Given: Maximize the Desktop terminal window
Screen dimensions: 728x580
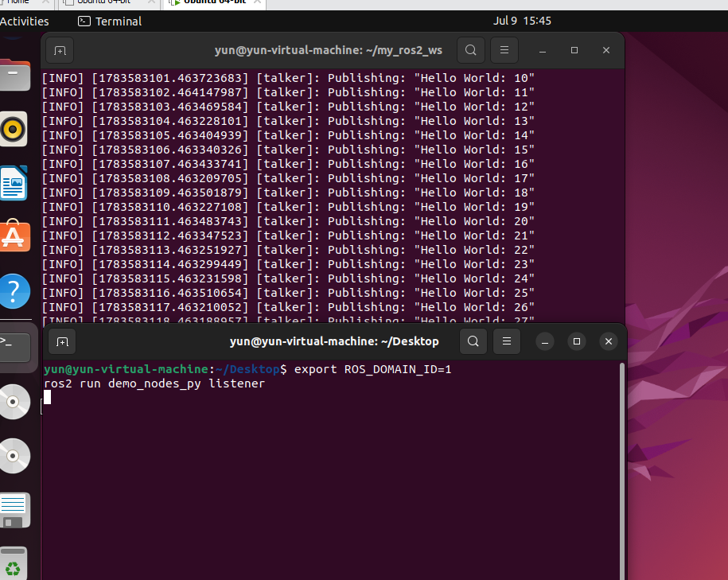Looking at the screenshot, I should [577, 341].
